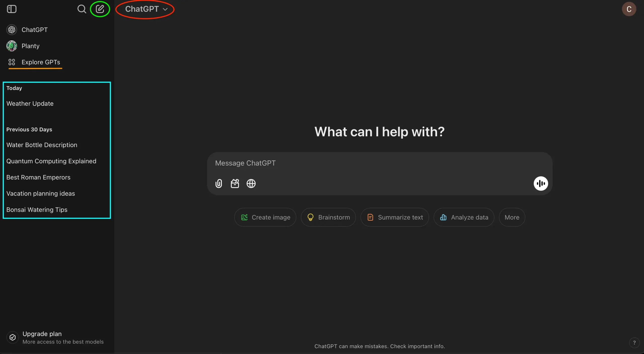Click the Create image suggestion

click(x=265, y=217)
